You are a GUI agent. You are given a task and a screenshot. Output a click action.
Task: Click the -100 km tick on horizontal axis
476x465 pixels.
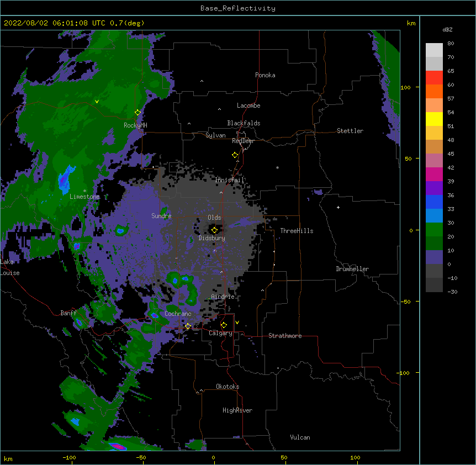click(x=69, y=457)
